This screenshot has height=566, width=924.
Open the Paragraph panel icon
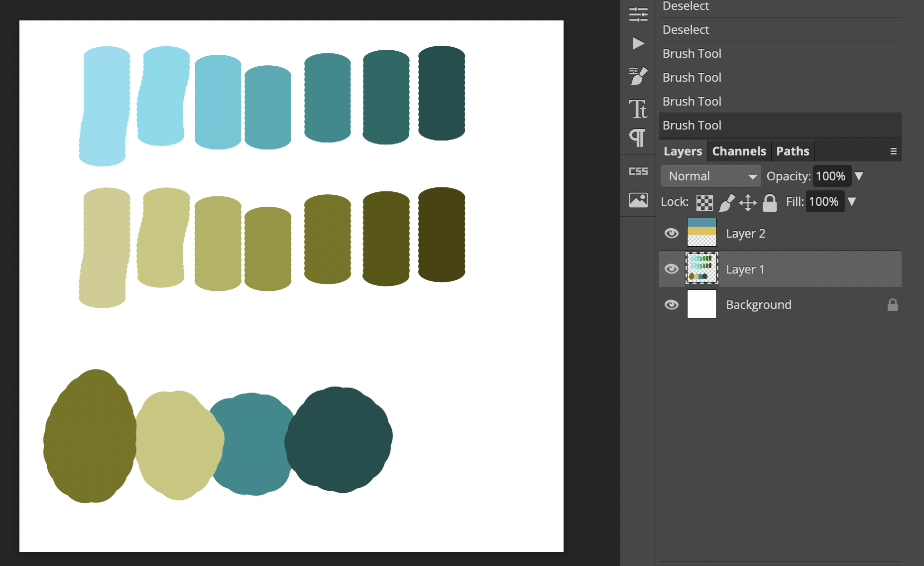(638, 138)
